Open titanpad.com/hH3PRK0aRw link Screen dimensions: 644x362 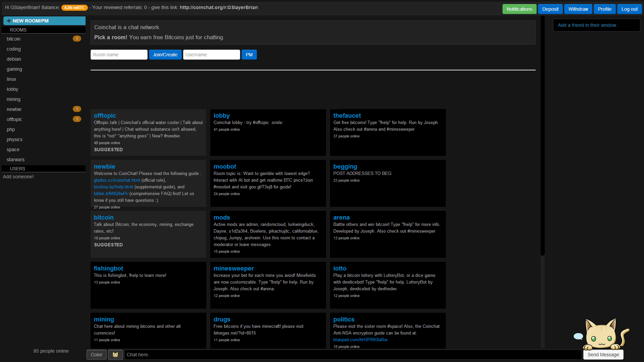pyautogui.click(x=360, y=340)
